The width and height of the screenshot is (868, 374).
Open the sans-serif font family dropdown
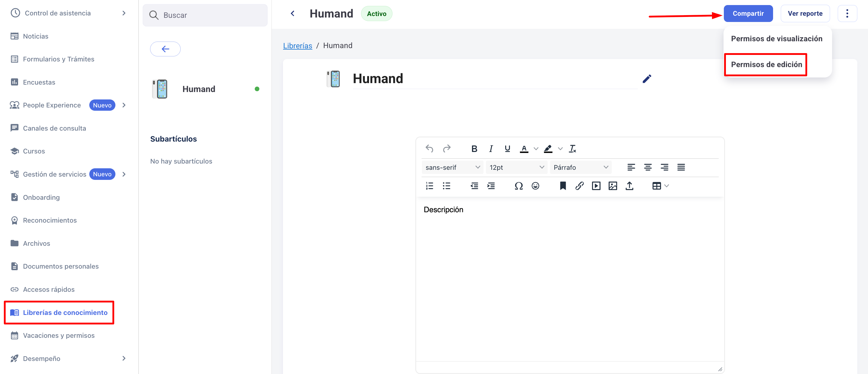pyautogui.click(x=452, y=167)
